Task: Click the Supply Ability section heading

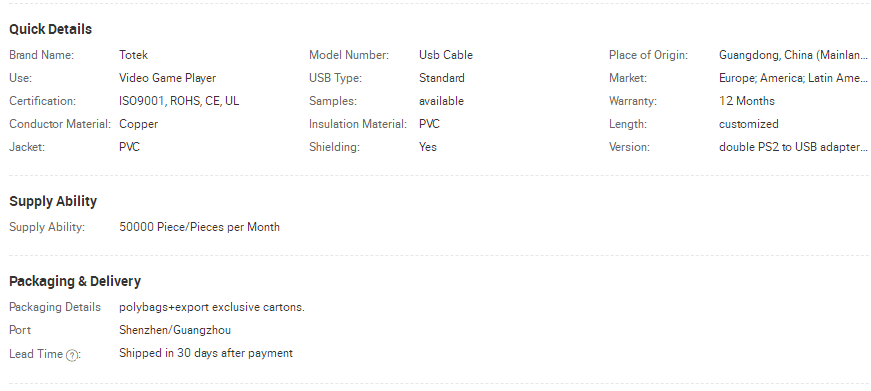Action: pos(53,201)
